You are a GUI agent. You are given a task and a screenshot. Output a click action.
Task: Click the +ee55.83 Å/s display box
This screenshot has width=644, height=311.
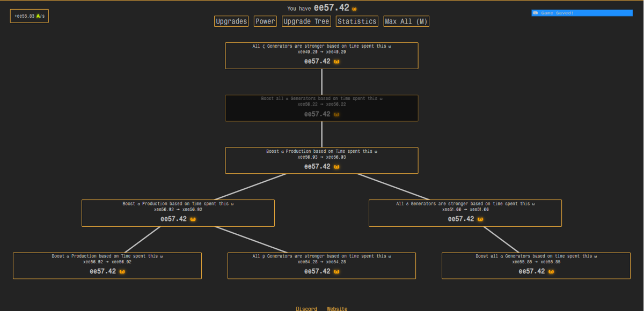pos(29,16)
